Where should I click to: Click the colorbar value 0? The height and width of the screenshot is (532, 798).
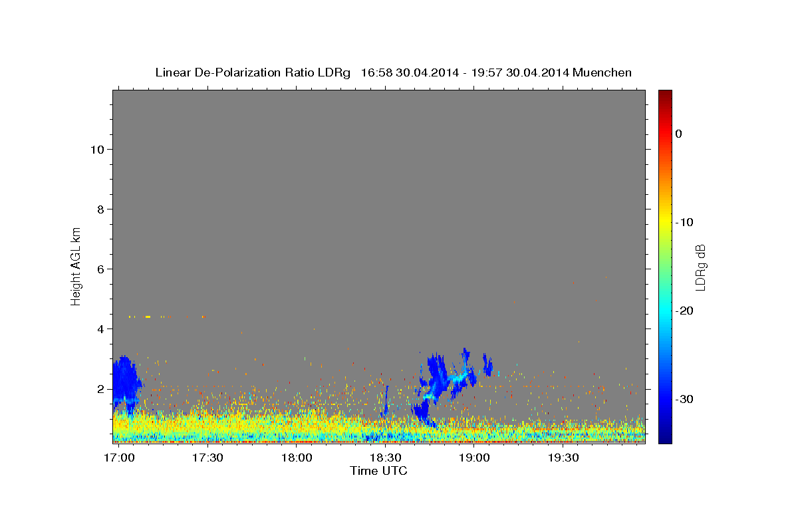pyautogui.click(x=678, y=134)
